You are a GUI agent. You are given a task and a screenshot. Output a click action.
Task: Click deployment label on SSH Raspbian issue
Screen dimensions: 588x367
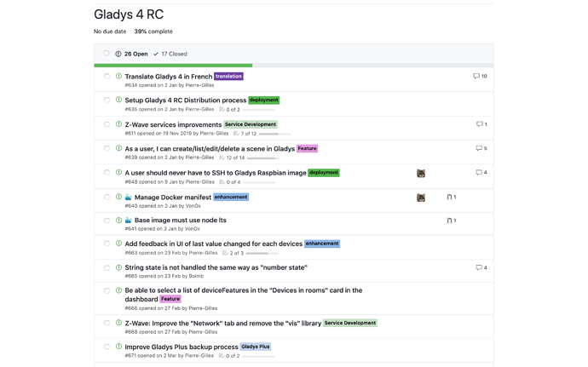[x=324, y=173]
